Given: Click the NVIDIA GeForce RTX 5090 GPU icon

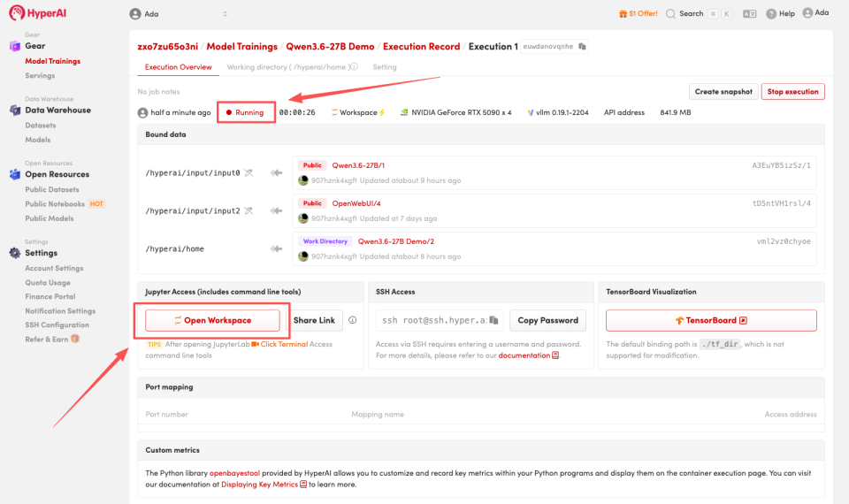Looking at the screenshot, I should 404,112.
